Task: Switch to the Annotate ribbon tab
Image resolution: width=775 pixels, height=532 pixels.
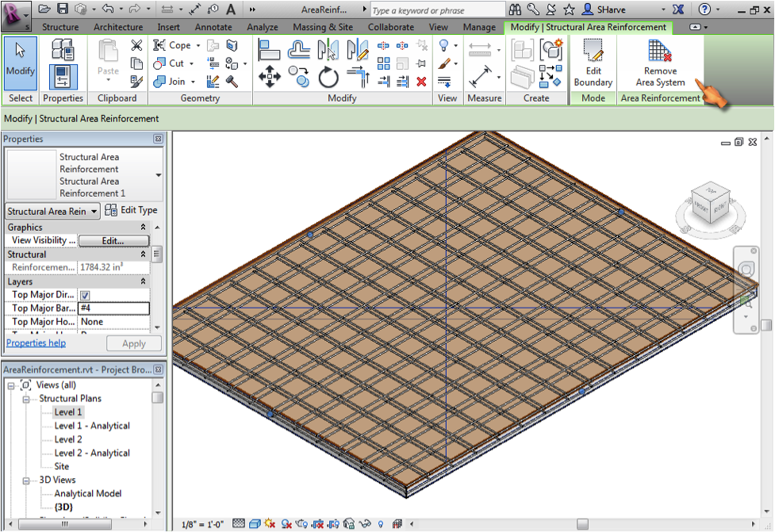Action: click(x=213, y=26)
